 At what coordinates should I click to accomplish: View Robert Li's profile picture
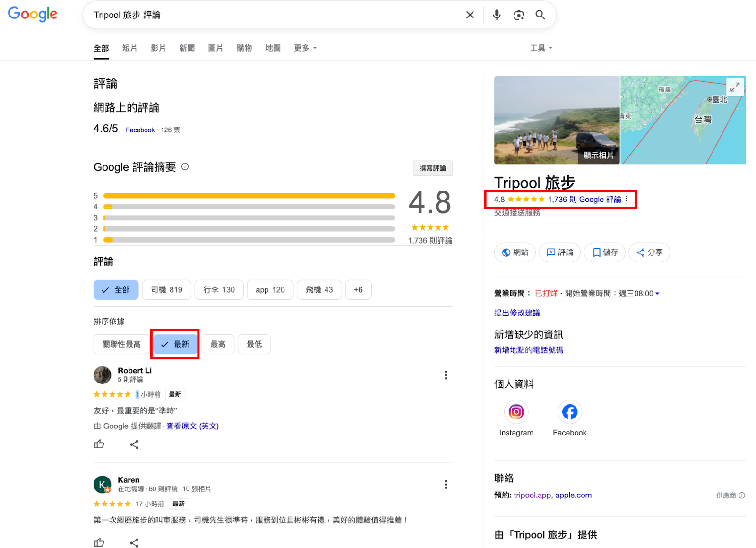103,375
